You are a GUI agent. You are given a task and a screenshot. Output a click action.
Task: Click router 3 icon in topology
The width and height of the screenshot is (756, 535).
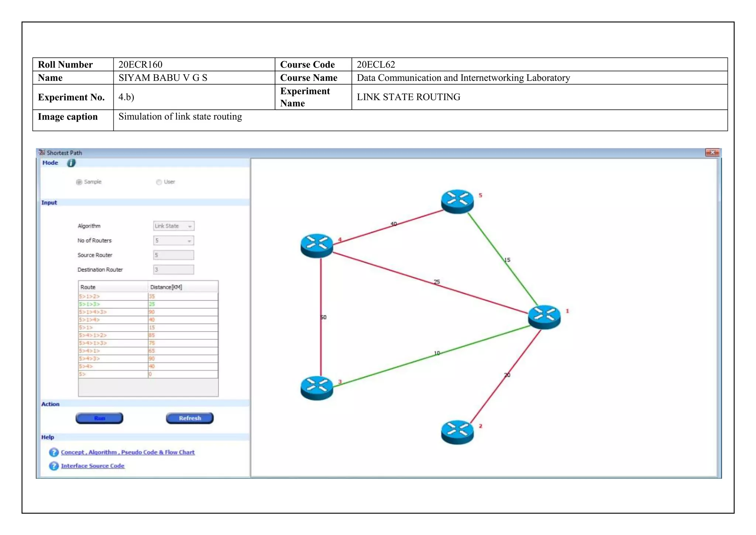tap(317, 388)
